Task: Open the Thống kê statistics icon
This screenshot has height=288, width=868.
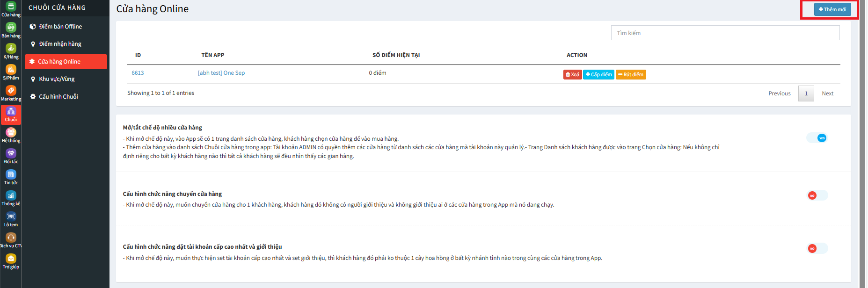Action: (x=11, y=198)
